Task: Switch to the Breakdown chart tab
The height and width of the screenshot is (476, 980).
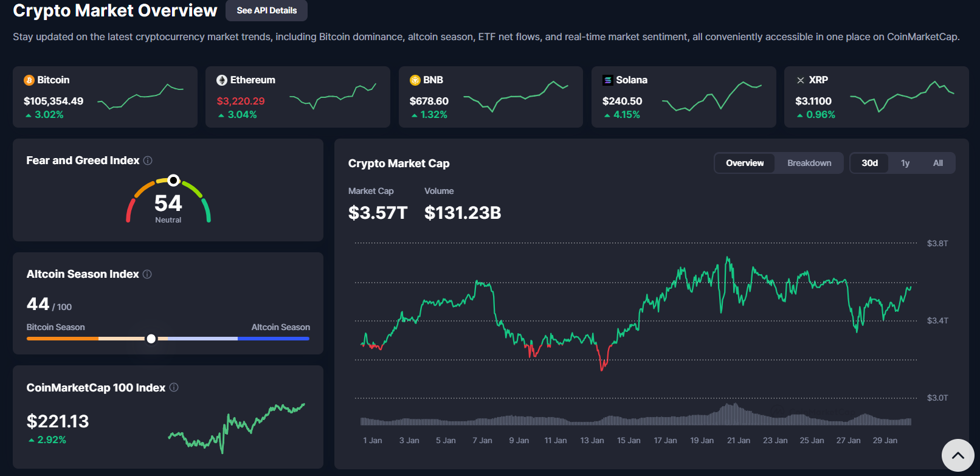Action: [809, 163]
